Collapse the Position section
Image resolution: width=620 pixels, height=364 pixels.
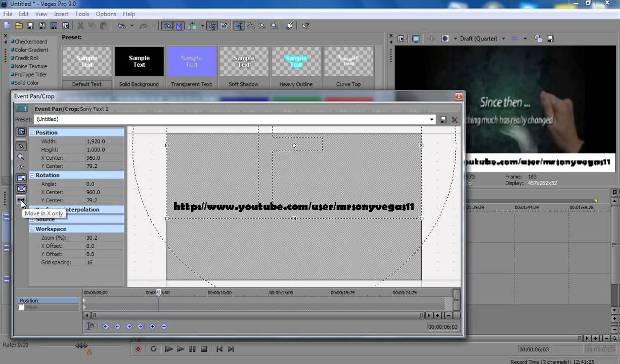pos(32,132)
